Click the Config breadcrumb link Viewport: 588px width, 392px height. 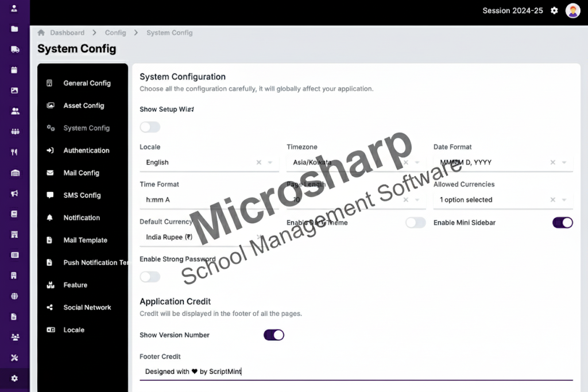point(115,33)
